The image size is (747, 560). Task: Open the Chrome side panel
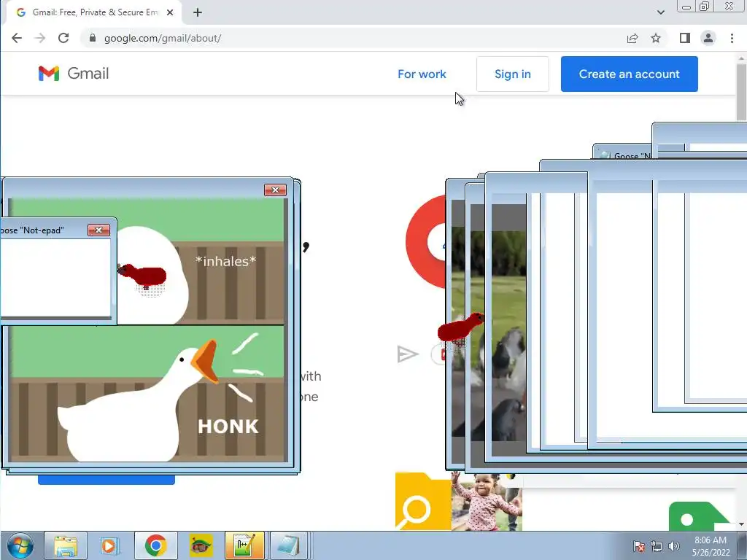point(684,38)
